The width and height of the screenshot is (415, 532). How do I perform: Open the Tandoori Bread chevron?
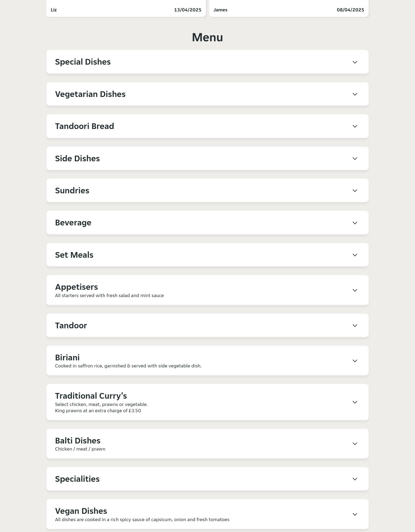click(355, 126)
